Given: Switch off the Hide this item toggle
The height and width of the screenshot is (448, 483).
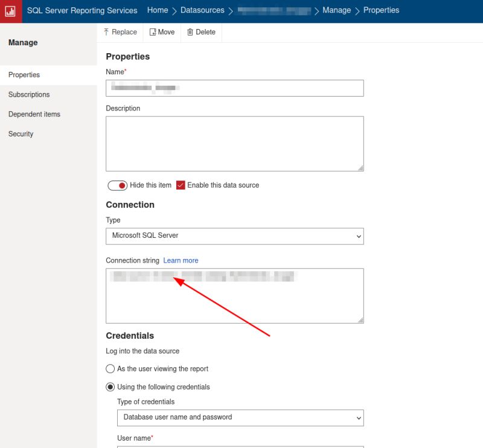Looking at the screenshot, I should 118,185.
